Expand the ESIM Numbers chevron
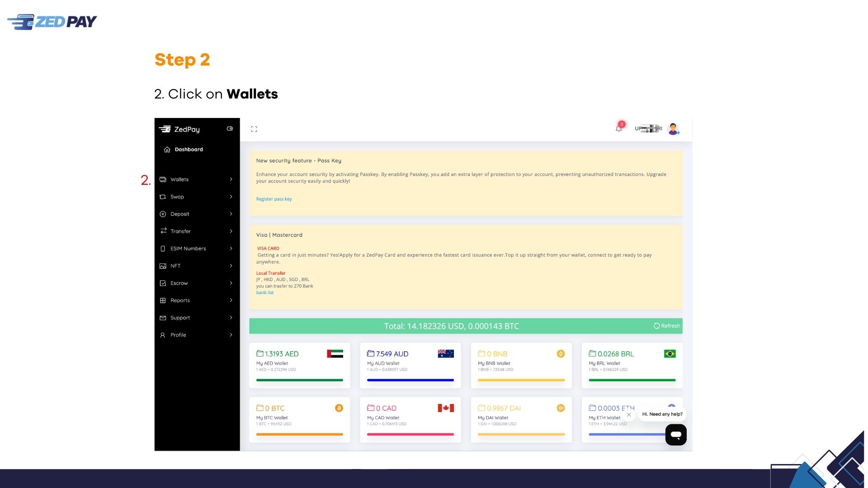Screen dimensions: 868x488 [231, 249]
